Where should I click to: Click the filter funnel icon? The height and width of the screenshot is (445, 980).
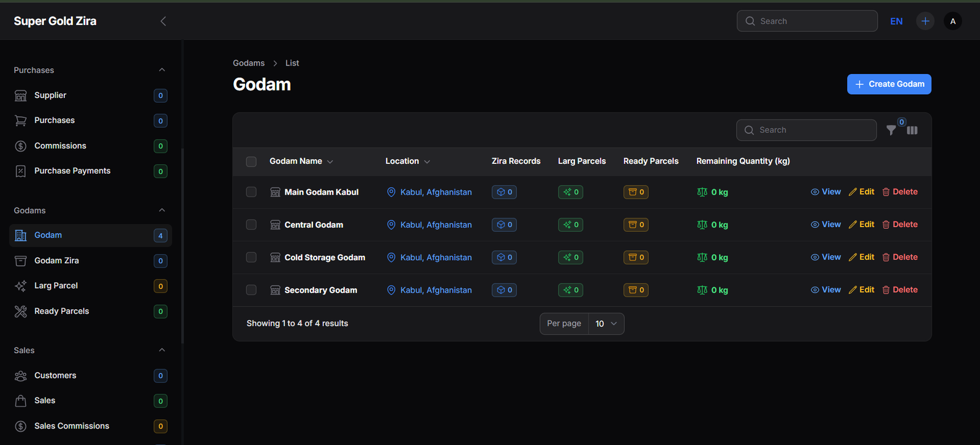point(891,130)
